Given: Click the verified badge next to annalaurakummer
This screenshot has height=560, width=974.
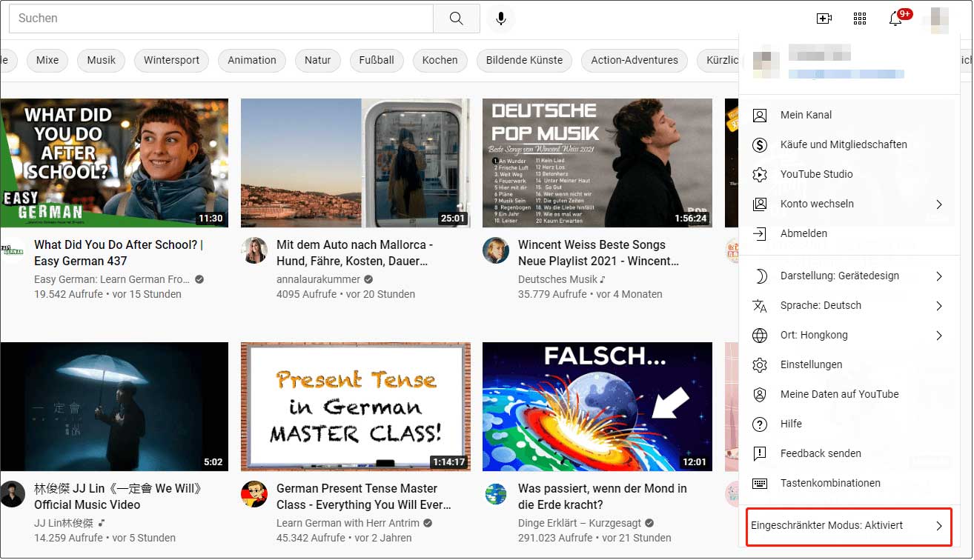Looking at the screenshot, I should point(368,280).
